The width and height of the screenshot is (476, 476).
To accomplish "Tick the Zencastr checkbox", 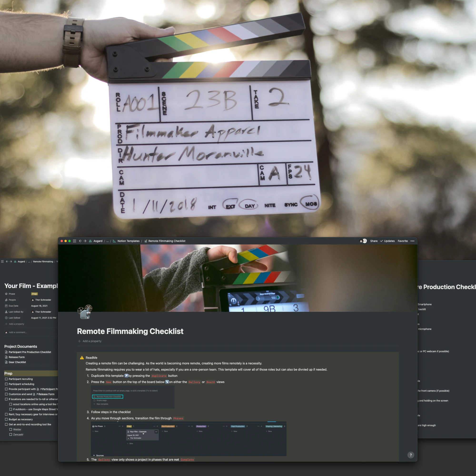I will pyautogui.click(x=11, y=434).
